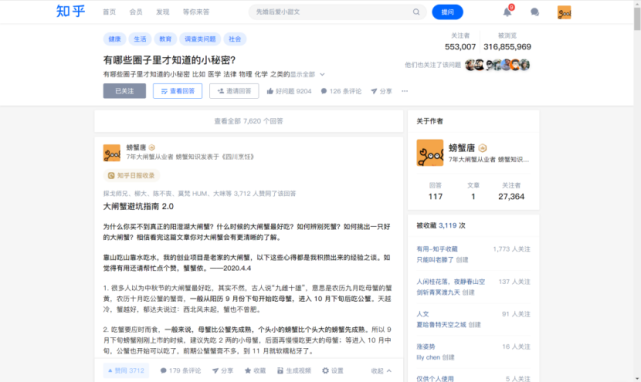This screenshot has height=382, width=641.
Task: Collapse the answer with 收起
Action: click(x=381, y=371)
